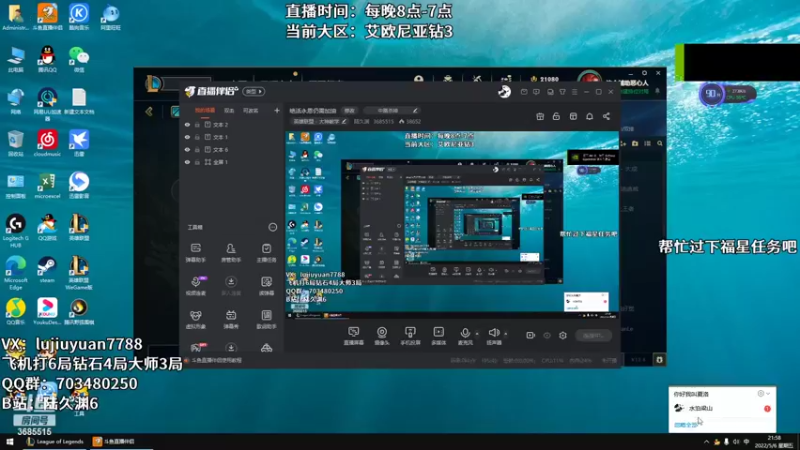800x450 pixels.
Task: Click the performance overlay 90 indicator
Action: click(x=711, y=94)
